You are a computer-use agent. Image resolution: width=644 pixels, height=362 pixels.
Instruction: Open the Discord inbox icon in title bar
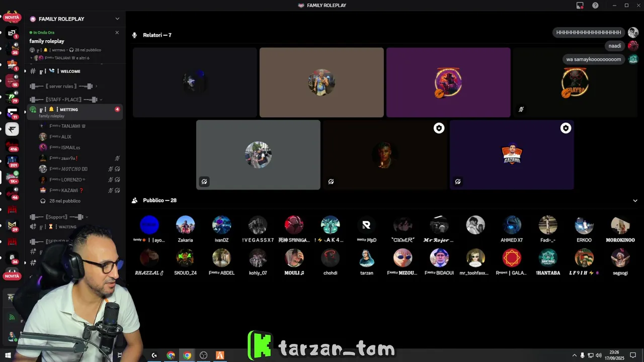tap(580, 6)
